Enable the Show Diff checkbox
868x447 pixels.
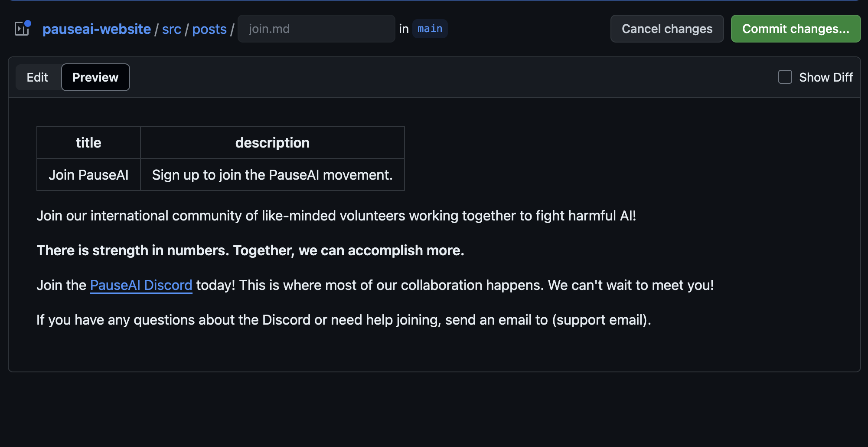(x=785, y=77)
